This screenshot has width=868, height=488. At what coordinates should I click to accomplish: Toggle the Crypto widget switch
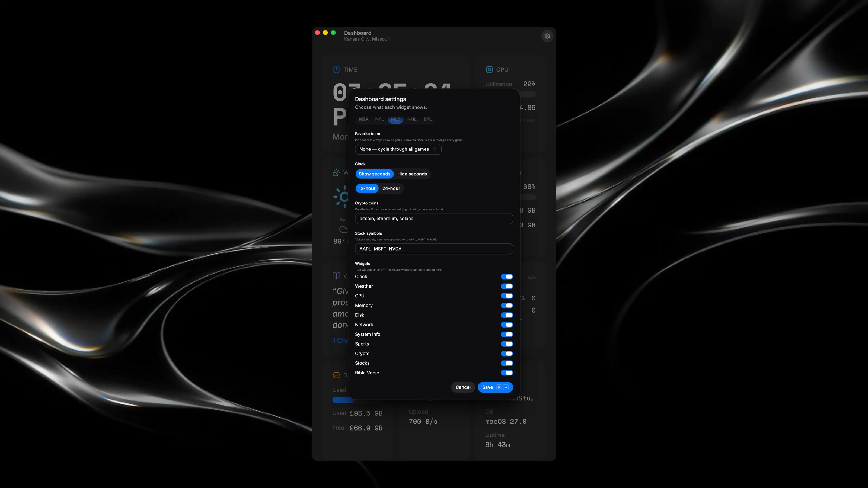507,354
